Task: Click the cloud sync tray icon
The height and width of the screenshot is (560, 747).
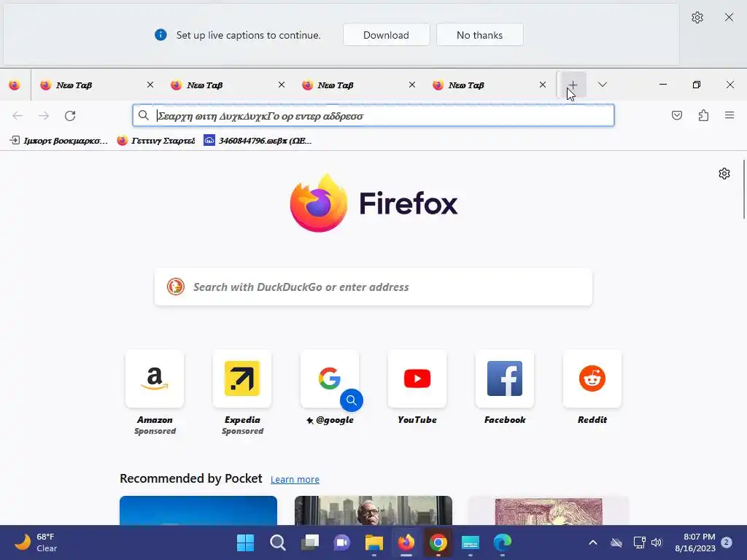Action: 616,542
